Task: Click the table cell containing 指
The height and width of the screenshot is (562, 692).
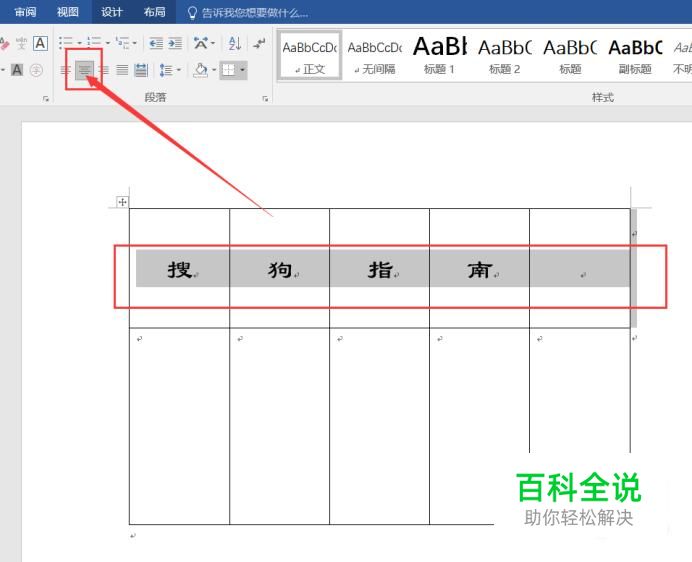Action: point(380,268)
